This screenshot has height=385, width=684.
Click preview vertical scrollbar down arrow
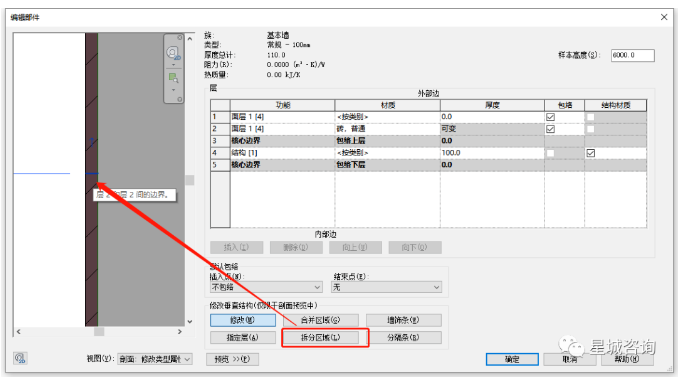pyautogui.click(x=190, y=322)
